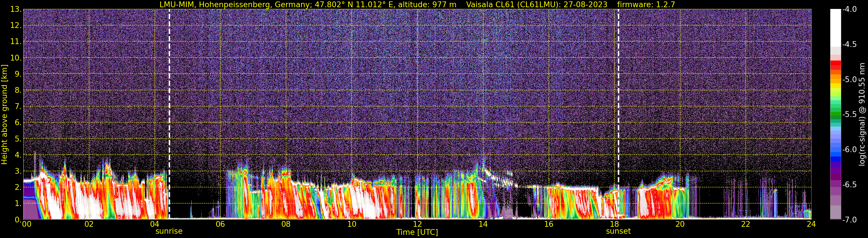Click the y-axis tick label '4.'
This screenshot has width=868, height=238.
click(x=18, y=155)
